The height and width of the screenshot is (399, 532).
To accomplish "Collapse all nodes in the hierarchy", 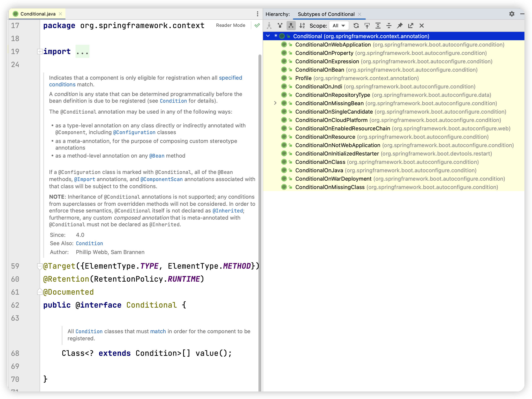I will coord(389,26).
